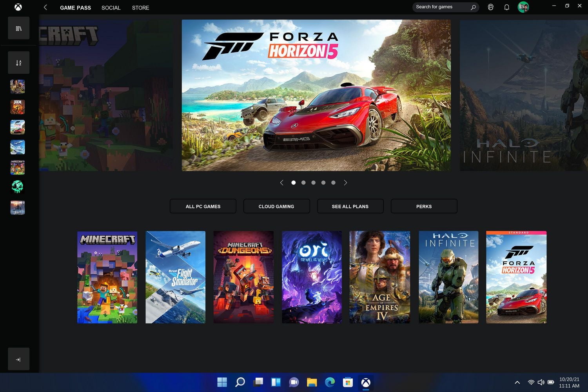Go to previous slide with left chevron
This screenshot has width=588, height=392.
click(281, 183)
